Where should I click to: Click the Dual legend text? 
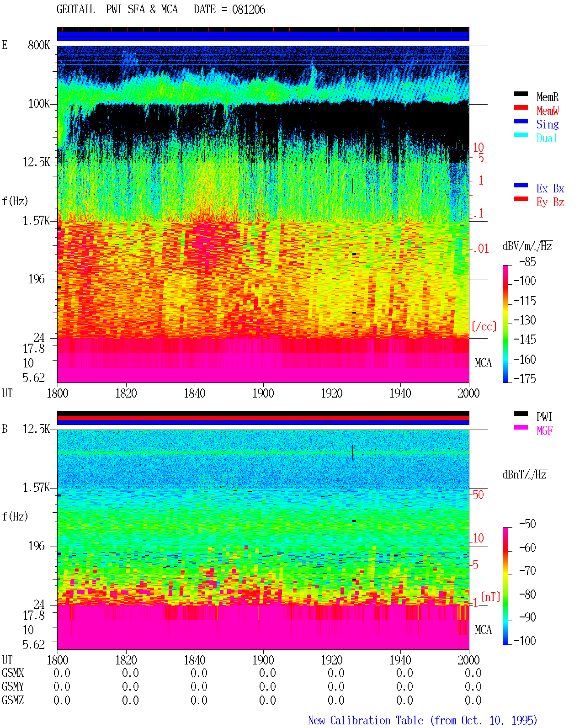point(548,138)
